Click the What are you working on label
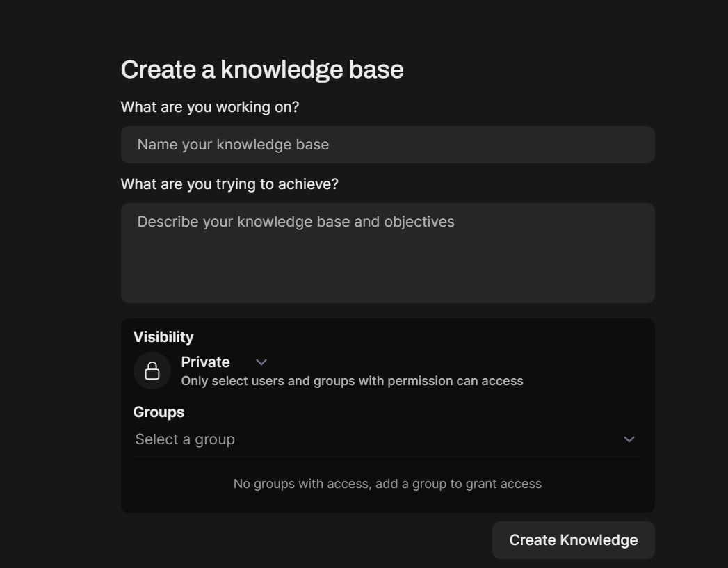This screenshot has height=568, width=728. tap(210, 107)
